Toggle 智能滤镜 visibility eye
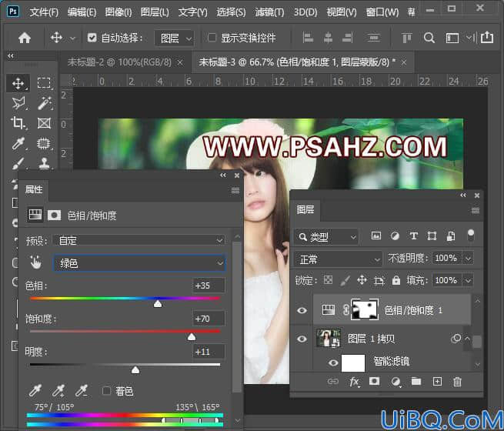Viewport: 504px width, 431px height. tap(333, 363)
